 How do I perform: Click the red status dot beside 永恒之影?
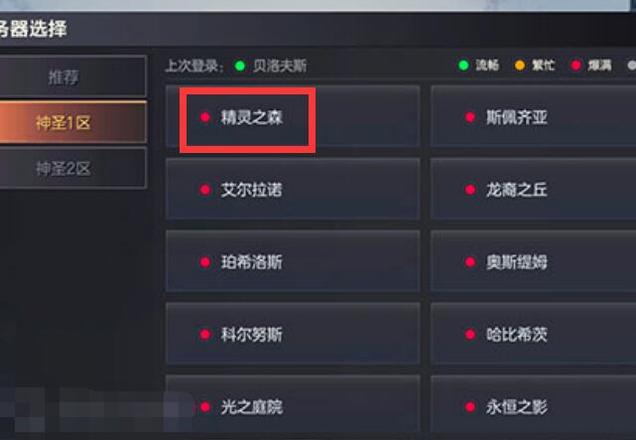(x=470, y=407)
